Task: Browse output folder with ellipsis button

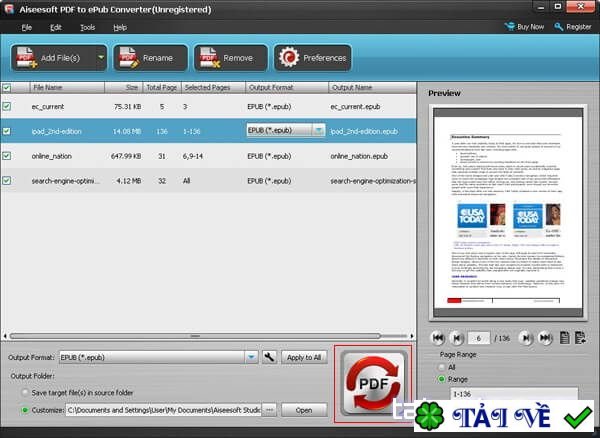Action: click(269, 410)
